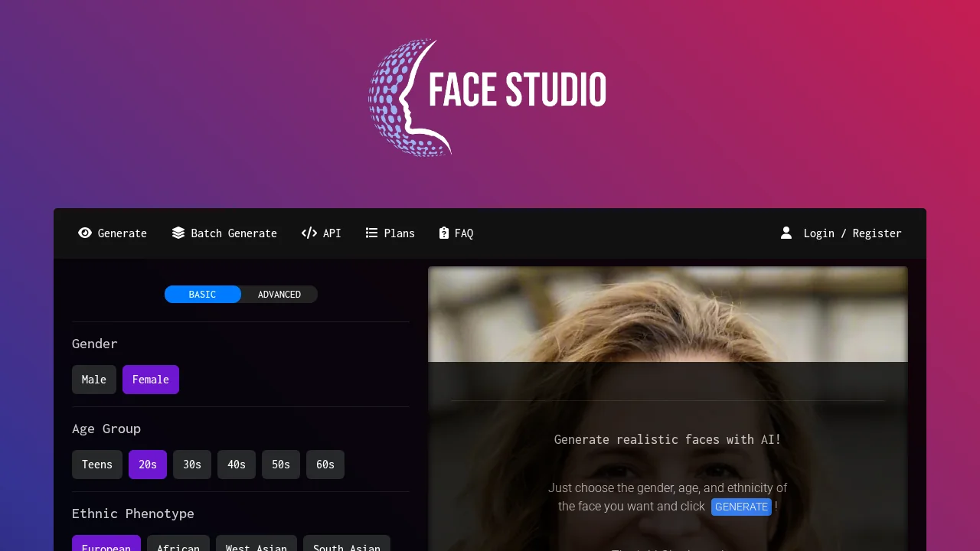Screen dimensions: 980x551
Task: Click the eye icon next to Generate
Action: [x=85, y=233]
